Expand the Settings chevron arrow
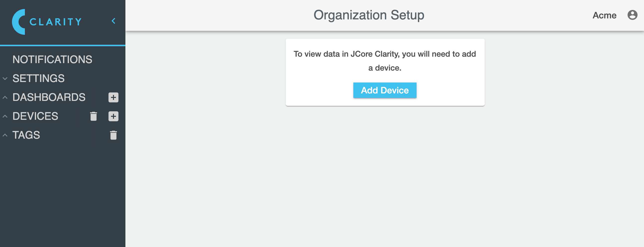 click(5, 79)
